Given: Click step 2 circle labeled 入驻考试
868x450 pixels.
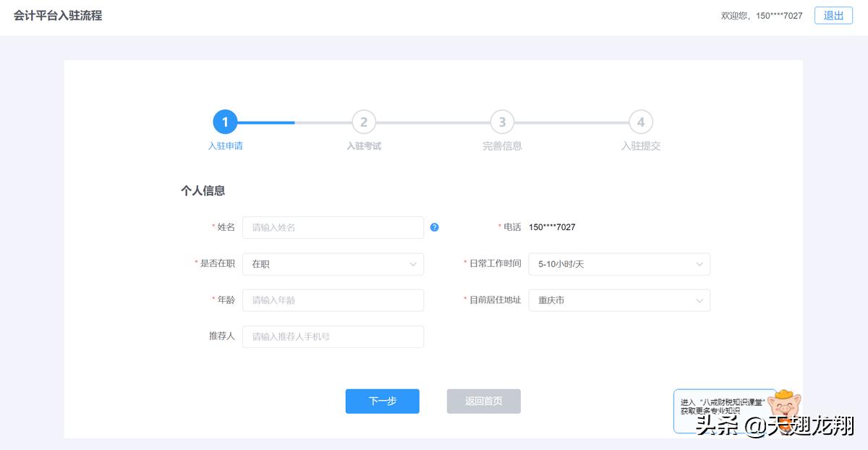Looking at the screenshot, I should coord(364,122).
